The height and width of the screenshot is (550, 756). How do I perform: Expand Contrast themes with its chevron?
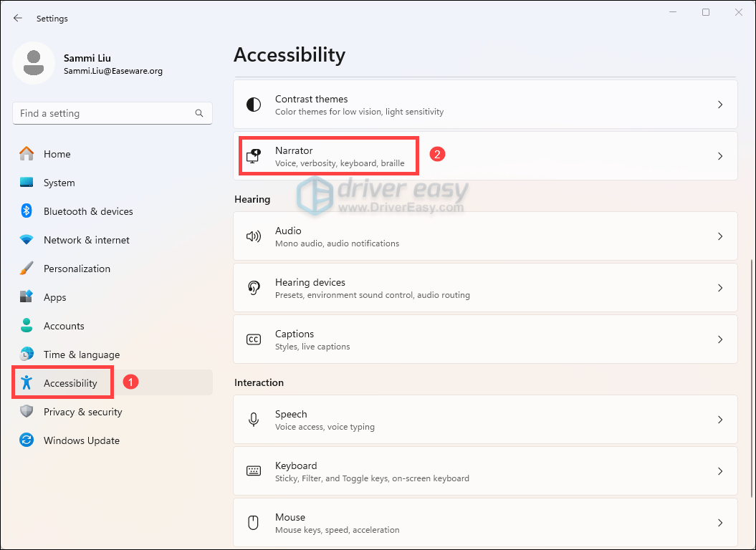(x=720, y=105)
